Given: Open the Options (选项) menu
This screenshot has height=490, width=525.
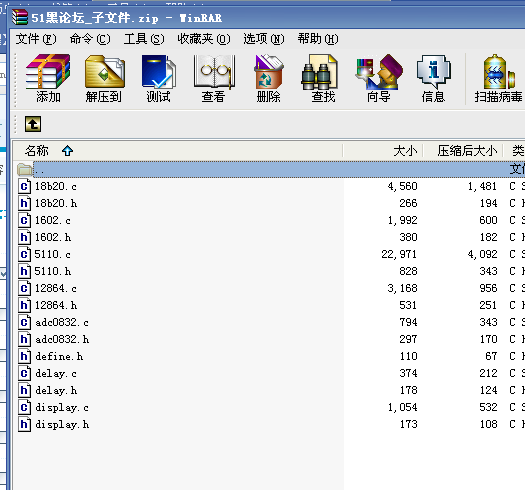Looking at the screenshot, I should [x=264, y=39].
